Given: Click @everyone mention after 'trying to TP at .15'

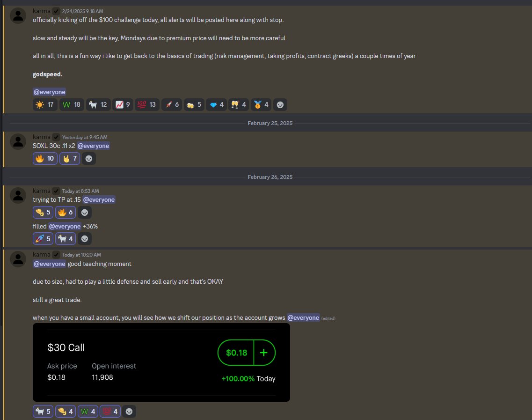Looking at the screenshot, I should point(99,199).
